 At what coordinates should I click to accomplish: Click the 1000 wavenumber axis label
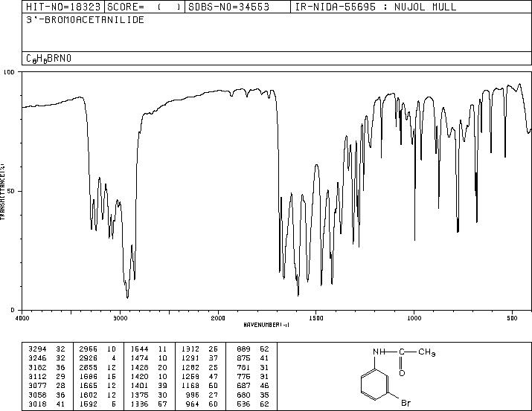coord(414,318)
